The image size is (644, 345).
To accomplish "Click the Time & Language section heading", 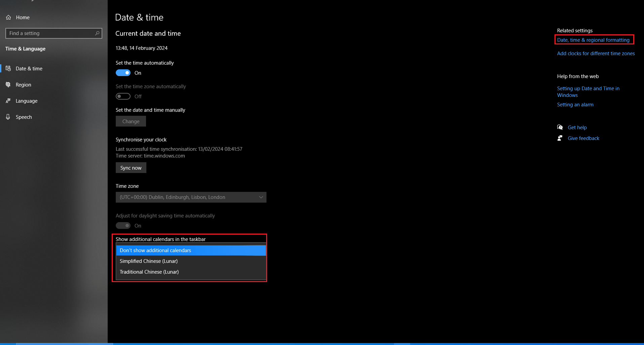I will (25, 48).
